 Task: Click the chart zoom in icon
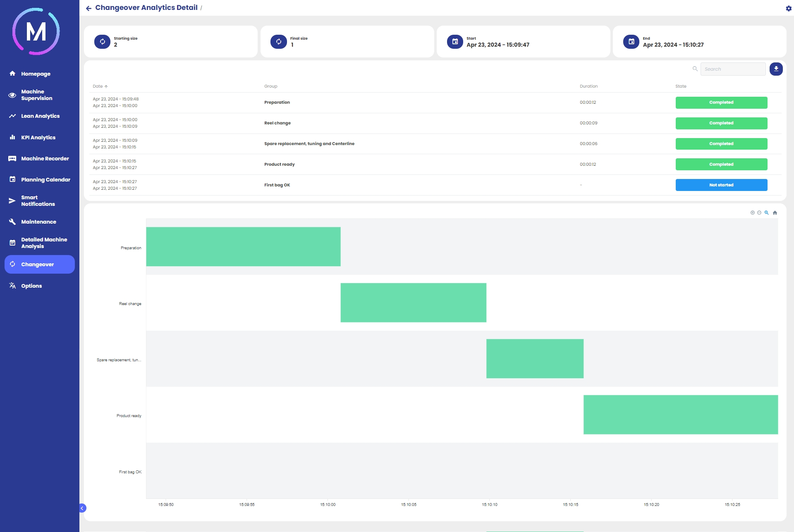(x=752, y=213)
